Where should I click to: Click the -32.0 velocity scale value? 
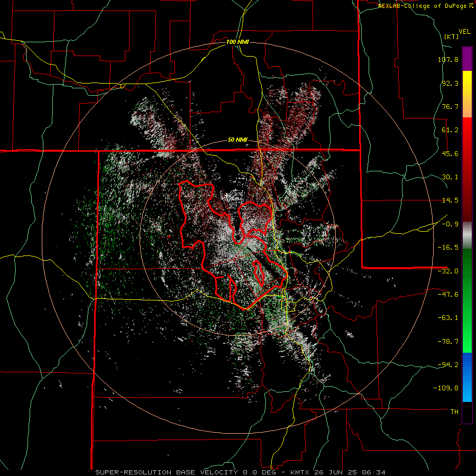448,271
